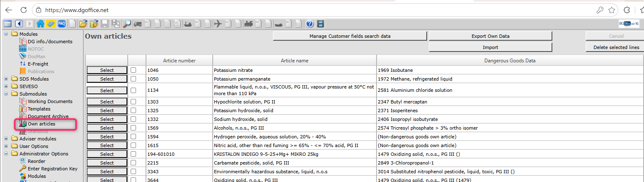Viewport: 644px width, 182px height.
Task: Click the open folder toolbar icon
Action: point(83,24)
